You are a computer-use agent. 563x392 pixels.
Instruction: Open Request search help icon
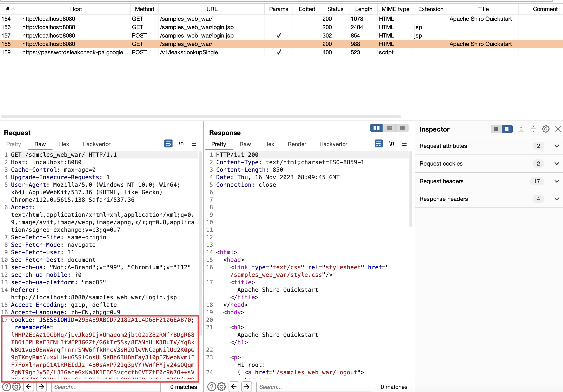tap(6, 387)
